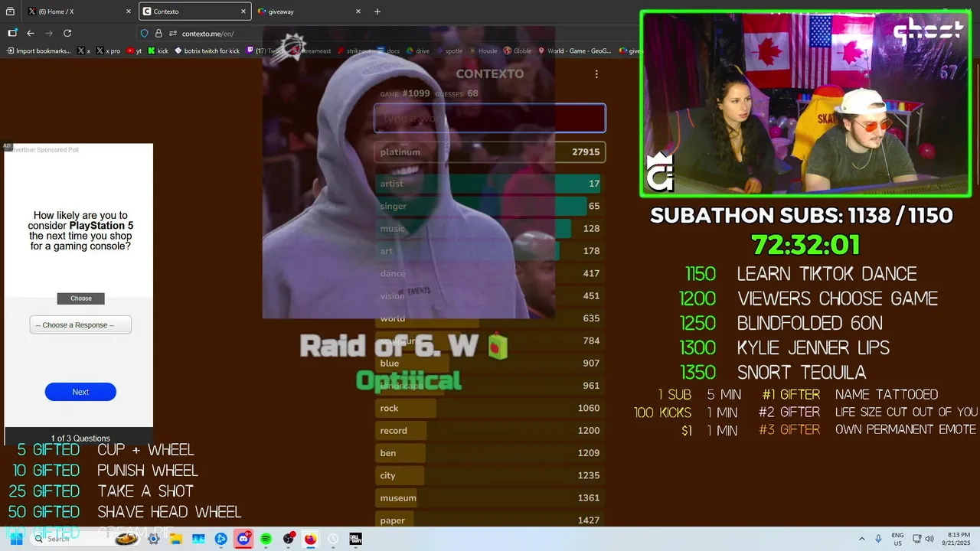Open the network tray icon

[x=916, y=539]
